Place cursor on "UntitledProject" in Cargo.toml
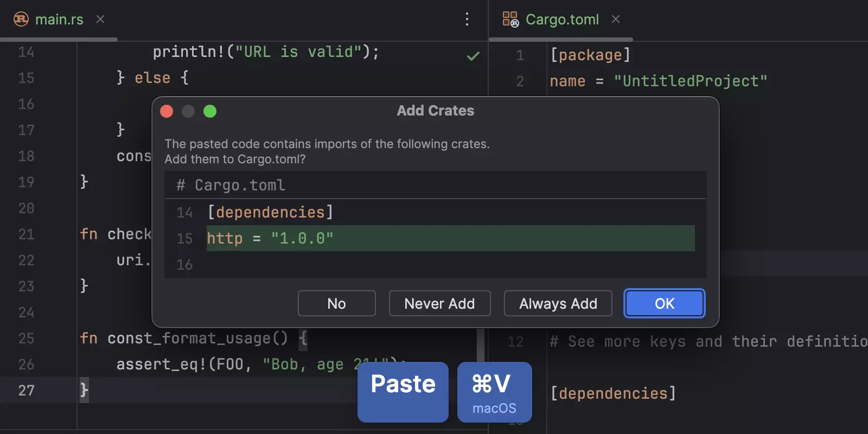The width and height of the screenshot is (868, 434). click(x=690, y=81)
